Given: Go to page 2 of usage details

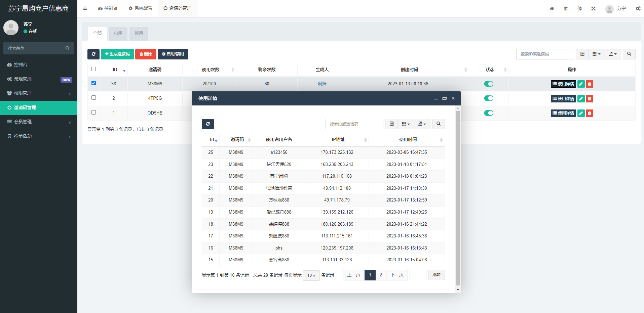Looking at the screenshot, I should point(381,275).
